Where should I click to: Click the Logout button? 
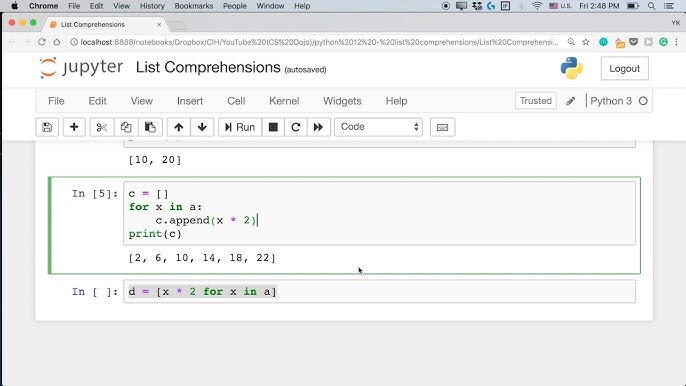click(624, 69)
